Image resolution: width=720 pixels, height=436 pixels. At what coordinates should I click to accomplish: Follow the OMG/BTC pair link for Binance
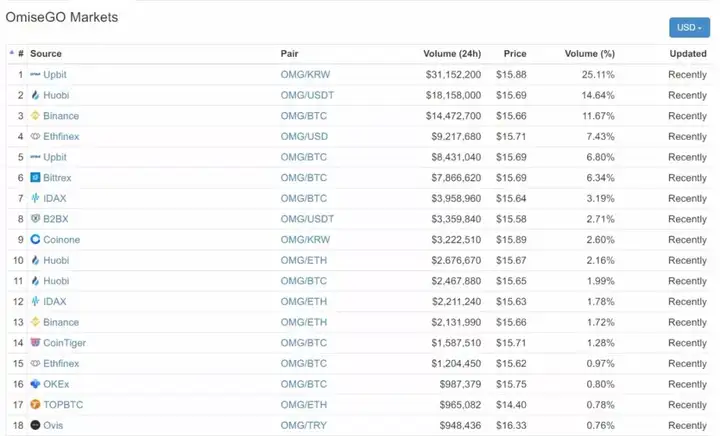pyautogui.click(x=304, y=116)
